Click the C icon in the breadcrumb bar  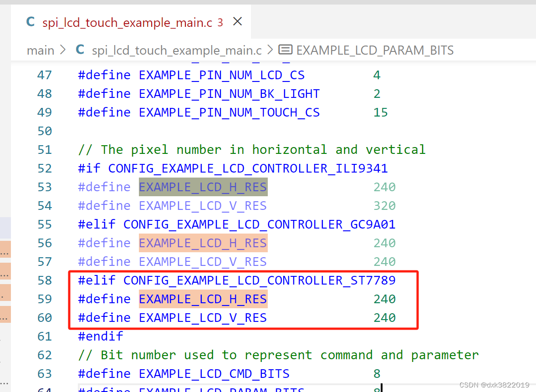tap(80, 50)
